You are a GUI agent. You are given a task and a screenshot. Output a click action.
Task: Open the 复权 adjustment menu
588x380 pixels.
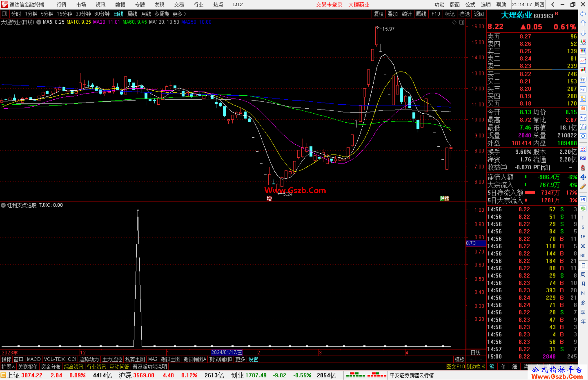click(x=379, y=14)
